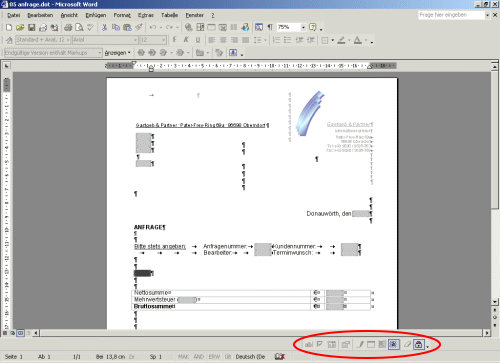Toggle the form protection lock icon

pyautogui.click(x=419, y=344)
